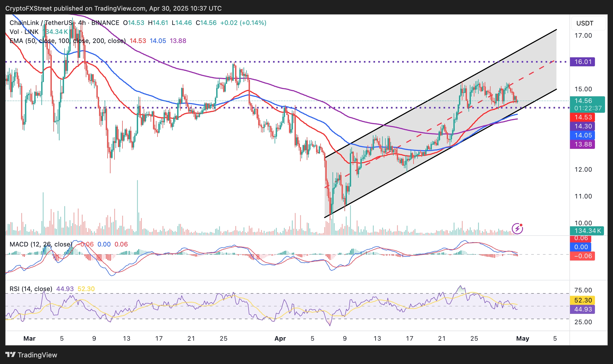Open the MACD (12, 26, close) legend
This screenshot has width=613, height=364.
pyautogui.click(x=41, y=244)
